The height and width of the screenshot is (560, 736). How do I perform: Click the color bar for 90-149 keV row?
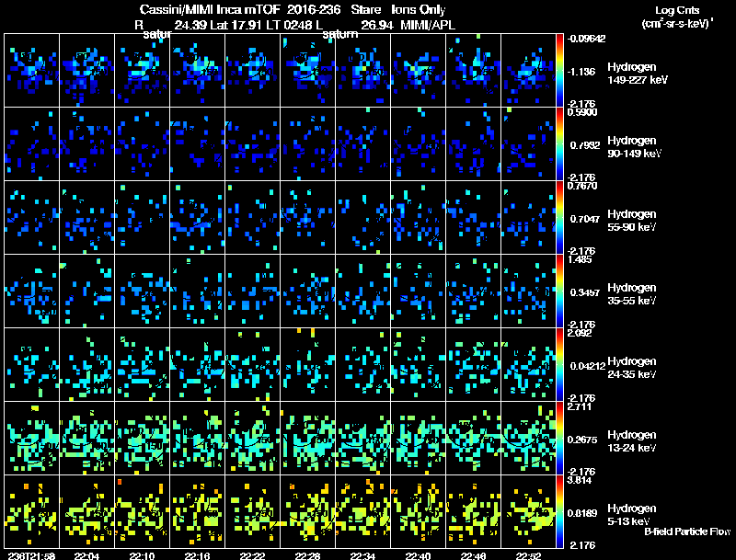tap(559, 144)
